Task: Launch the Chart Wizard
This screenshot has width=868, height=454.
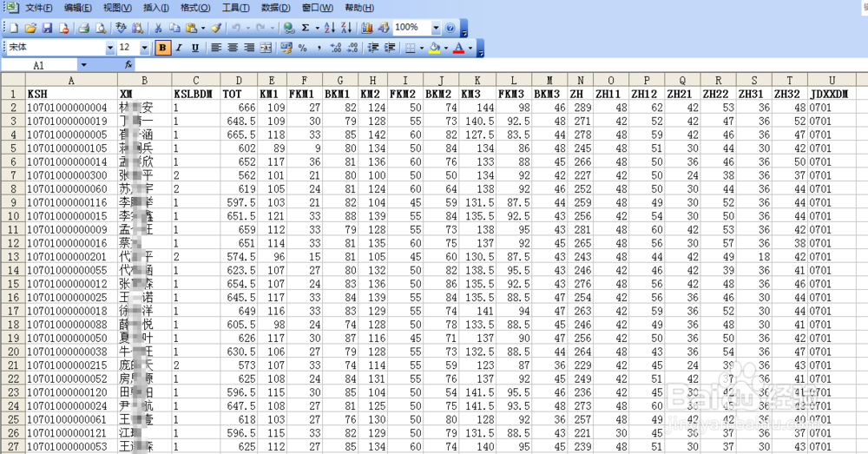Action: pyautogui.click(x=366, y=28)
